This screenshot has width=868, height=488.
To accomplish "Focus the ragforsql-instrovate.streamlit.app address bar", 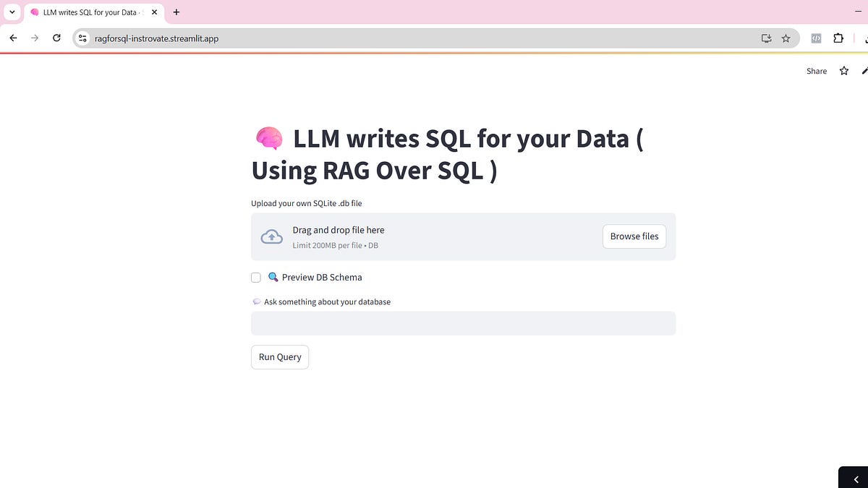I will (x=436, y=38).
